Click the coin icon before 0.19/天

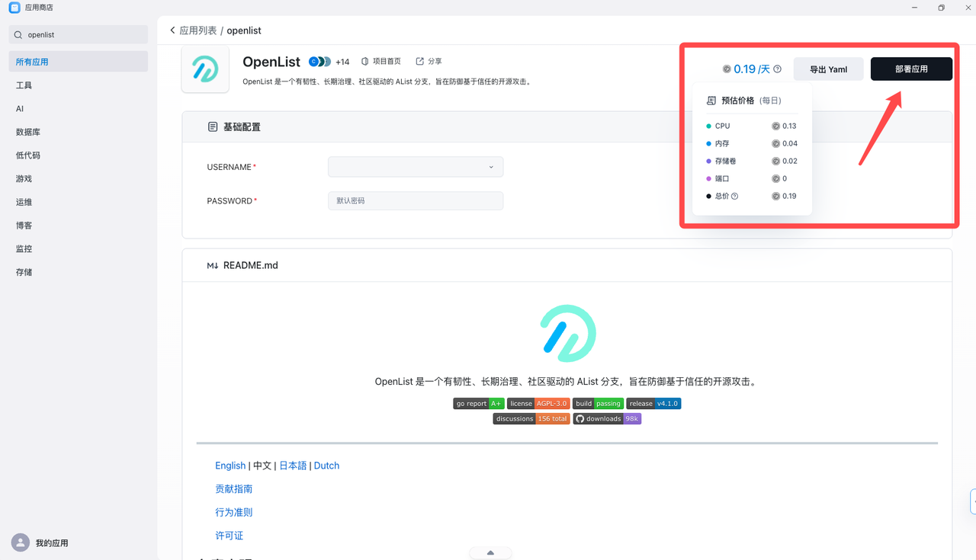(727, 69)
